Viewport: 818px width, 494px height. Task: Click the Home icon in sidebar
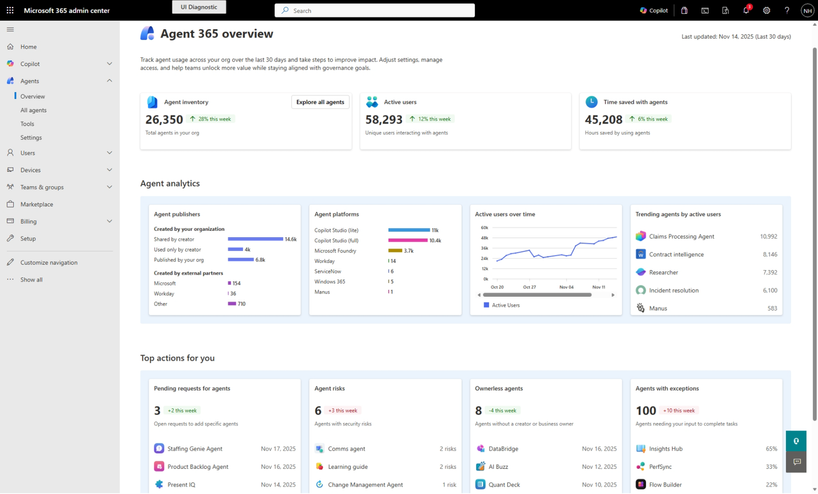pyautogui.click(x=10, y=46)
